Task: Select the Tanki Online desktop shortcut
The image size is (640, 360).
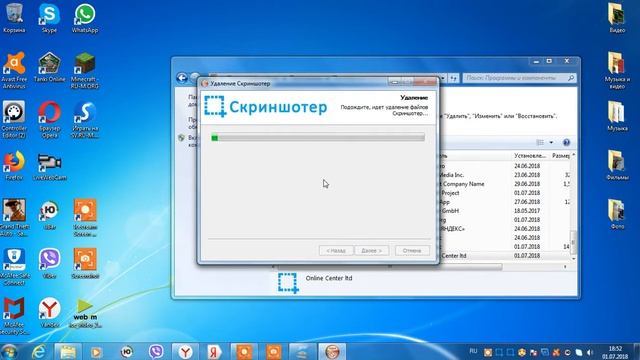Action: click(x=49, y=67)
